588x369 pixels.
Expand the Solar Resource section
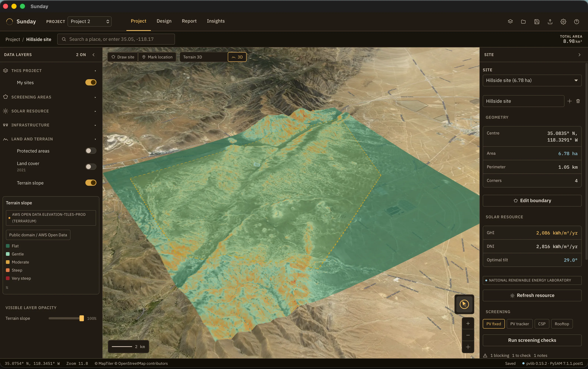point(50,111)
